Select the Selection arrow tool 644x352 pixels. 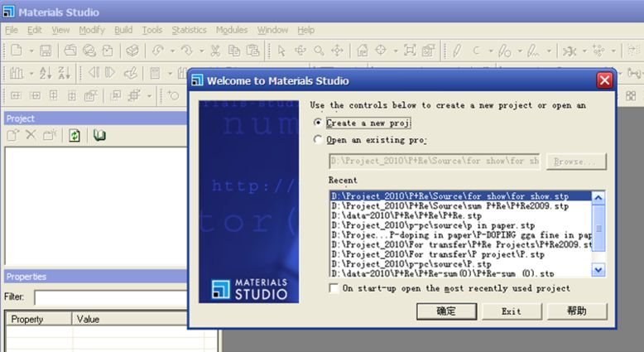pyautogui.click(x=281, y=51)
